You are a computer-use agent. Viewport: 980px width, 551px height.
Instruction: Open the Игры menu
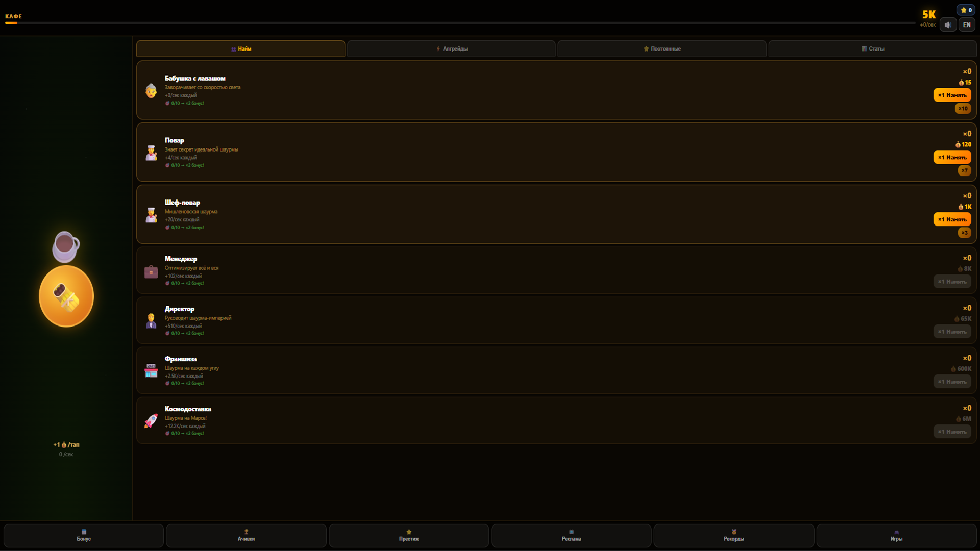pyautogui.click(x=896, y=536)
